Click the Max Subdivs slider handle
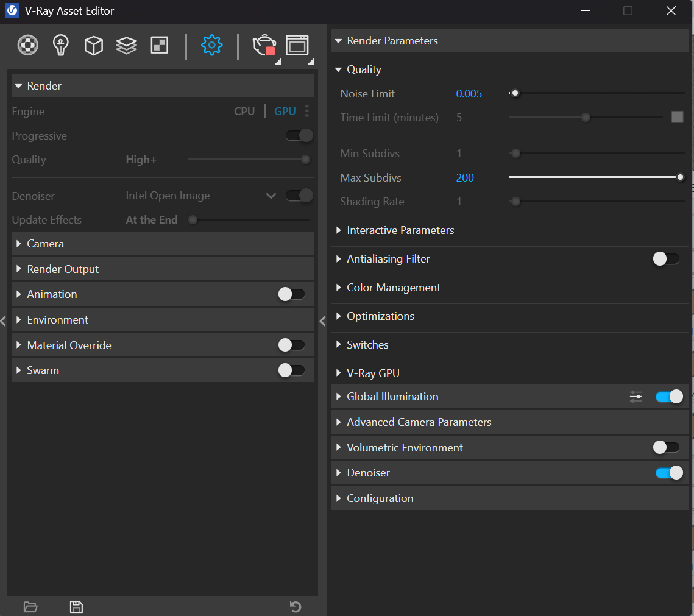 pos(680,177)
